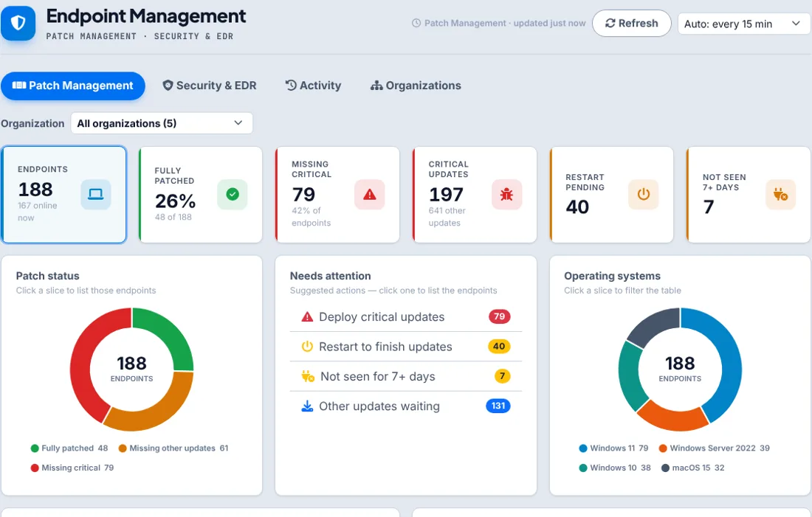Open the All organizations (5) dropdown
Screen dimensions: 812x517
pos(162,123)
